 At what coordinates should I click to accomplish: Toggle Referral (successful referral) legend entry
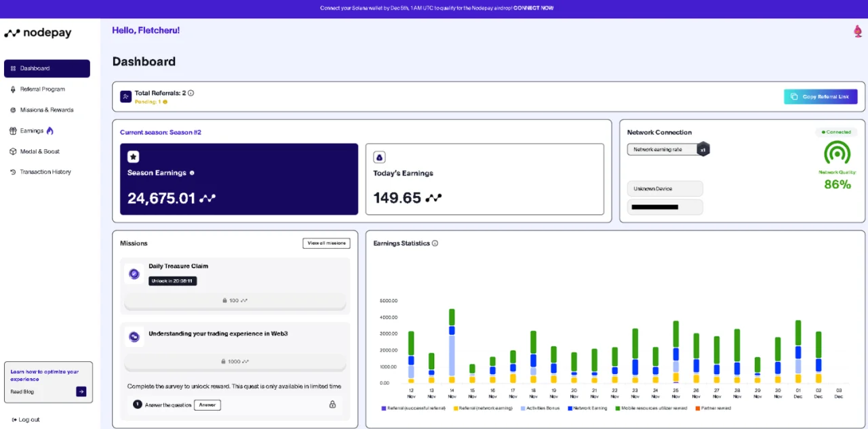[x=415, y=409]
